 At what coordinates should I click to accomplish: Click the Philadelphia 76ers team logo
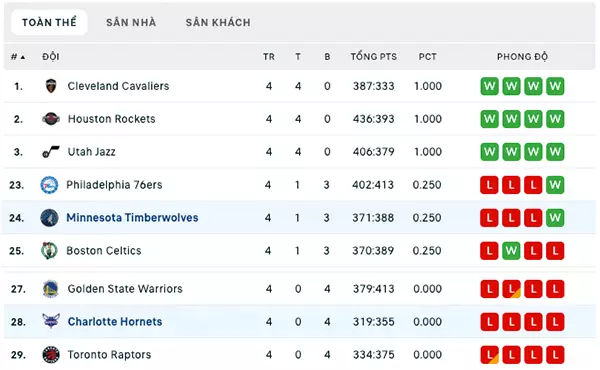click(49, 185)
